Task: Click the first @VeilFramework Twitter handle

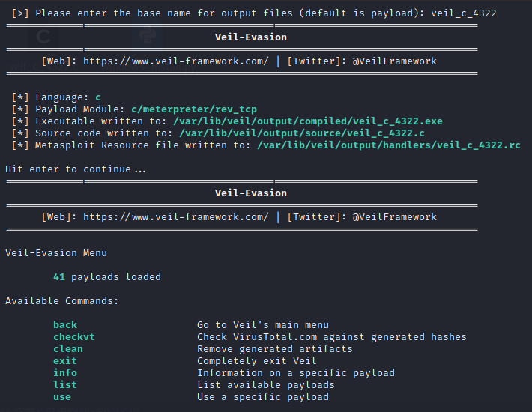Action: [x=395, y=61]
